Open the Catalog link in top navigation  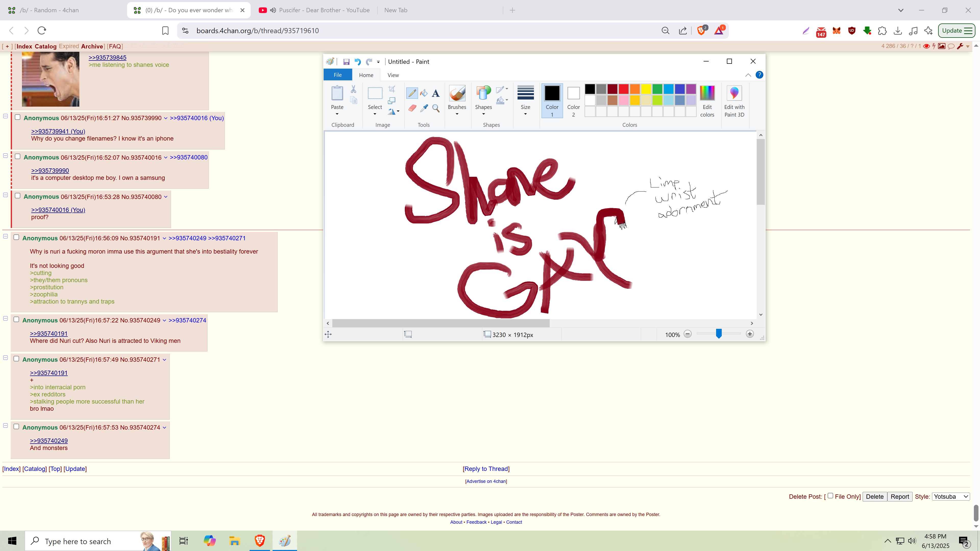(x=45, y=46)
